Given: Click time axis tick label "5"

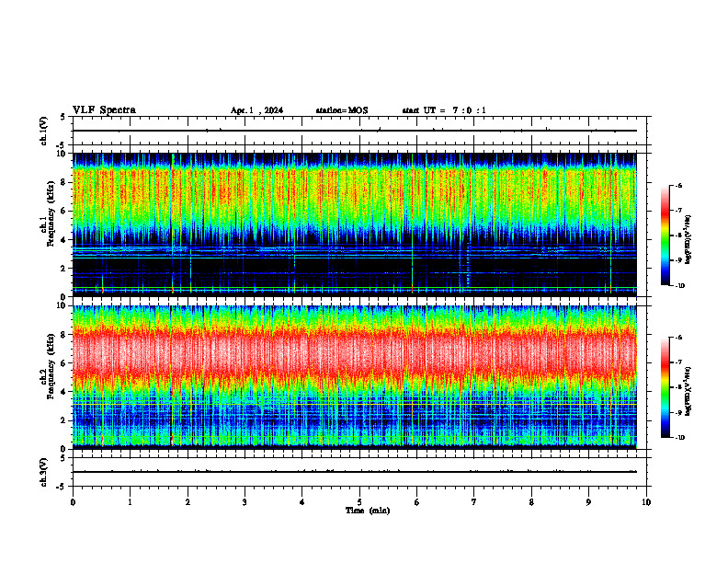Looking at the screenshot, I should tap(359, 502).
